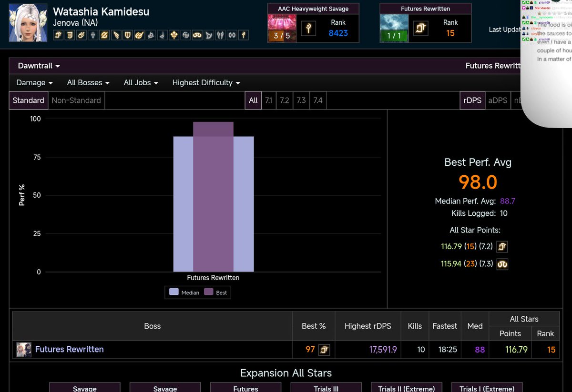The image size is (572, 392).
Task: Open the AAC Heavyweight Savage 3/5 zone thumbnail
Action: [x=282, y=29]
